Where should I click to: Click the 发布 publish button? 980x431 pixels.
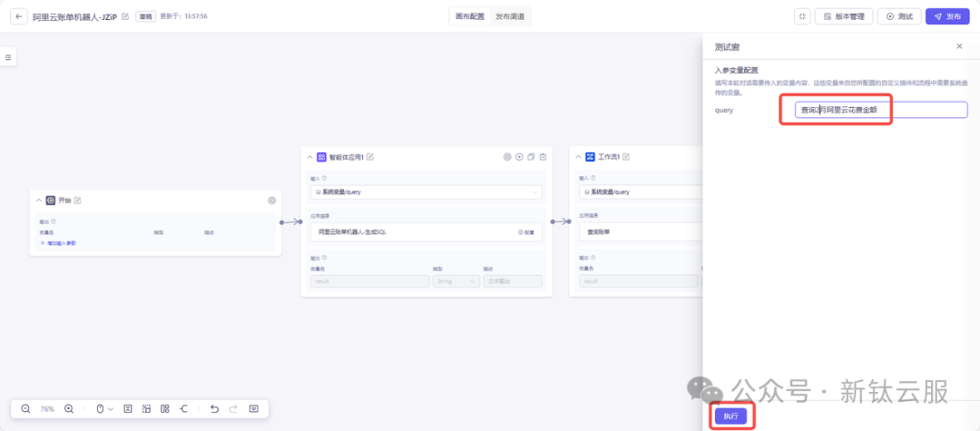point(947,16)
